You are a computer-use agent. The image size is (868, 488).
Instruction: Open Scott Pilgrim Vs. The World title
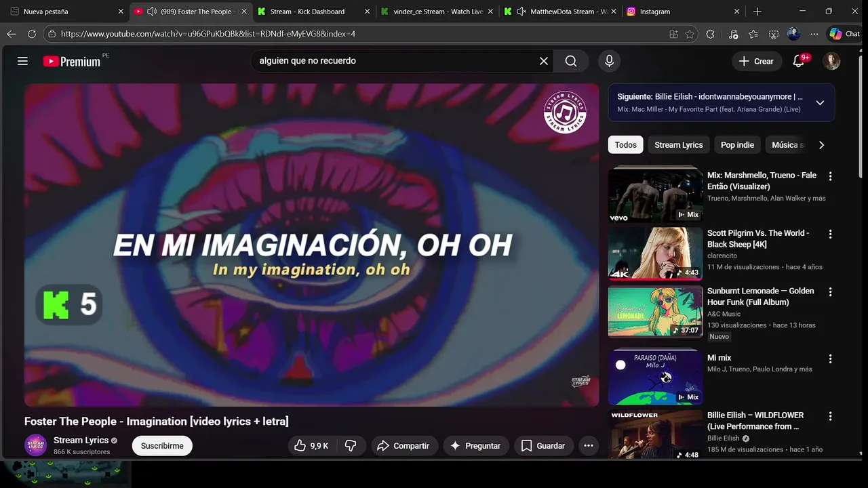click(x=758, y=239)
